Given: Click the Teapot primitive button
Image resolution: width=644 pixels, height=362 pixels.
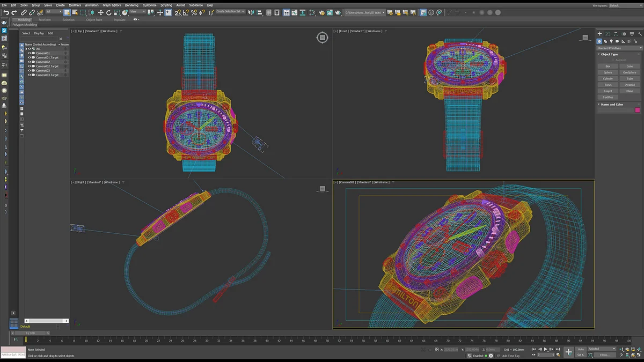Looking at the screenshot, I should [608, 91].
